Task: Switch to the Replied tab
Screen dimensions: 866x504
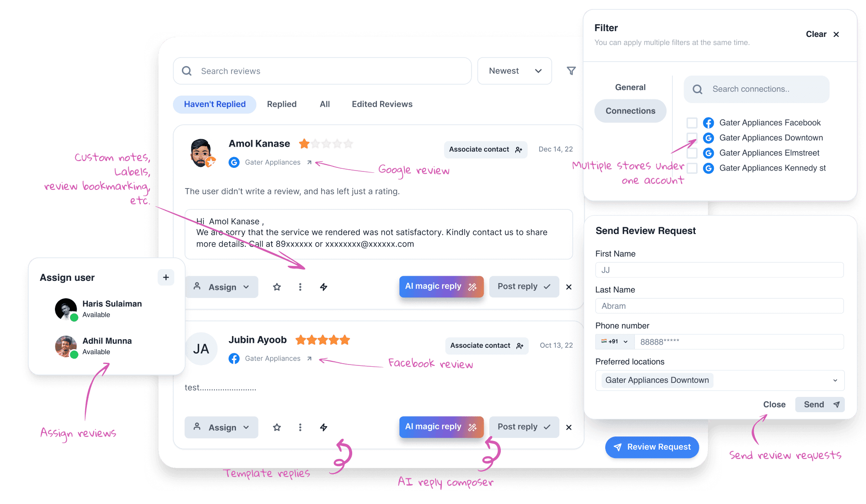Action: pyautogui.click(x=282, y=104)
